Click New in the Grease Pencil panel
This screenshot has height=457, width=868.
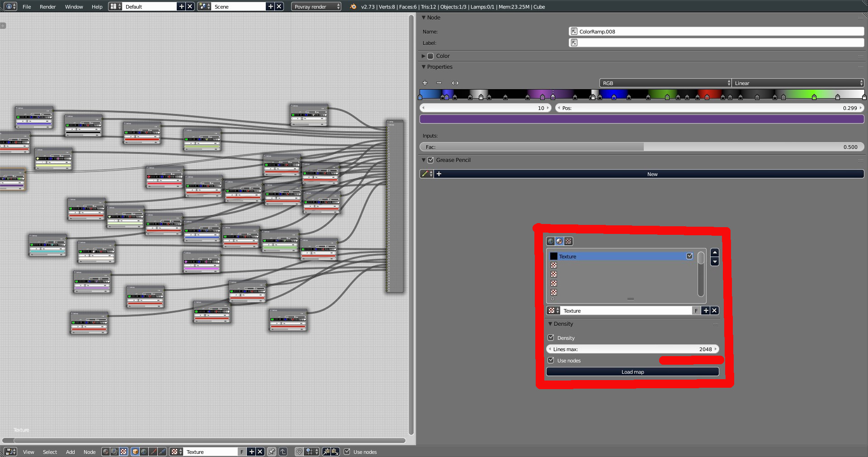pyautogui.click(x=652, y=174)
